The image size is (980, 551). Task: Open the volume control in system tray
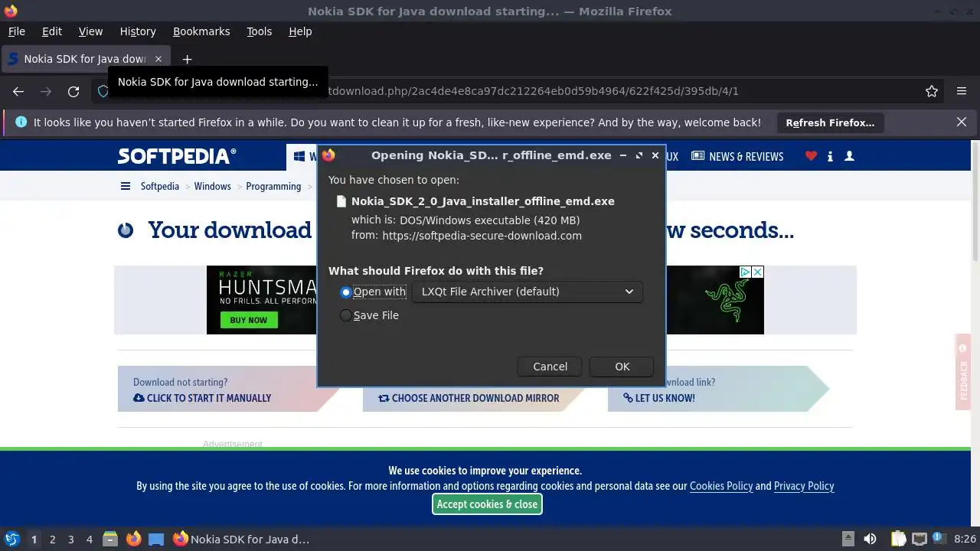pyautogui.click(x=870, y=540)
